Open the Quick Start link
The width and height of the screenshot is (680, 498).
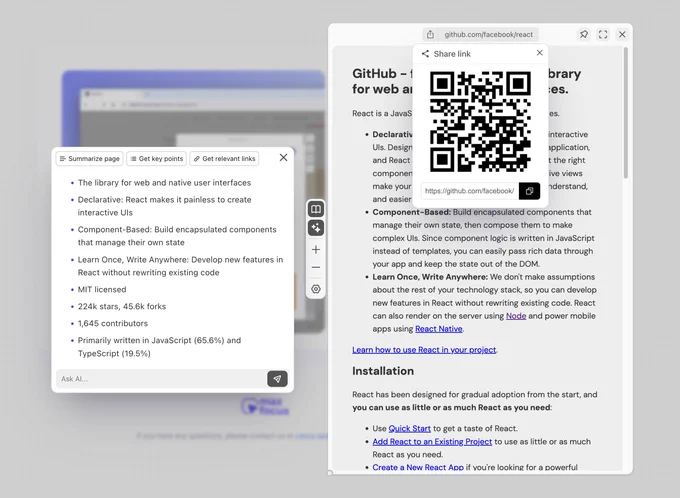(409, 429)
